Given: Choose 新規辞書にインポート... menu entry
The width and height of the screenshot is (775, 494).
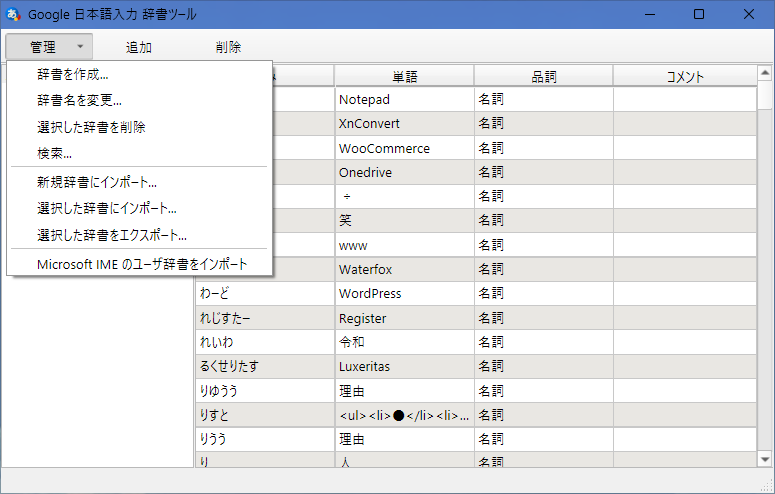Looking at the screenshot, I should point(139,182).
